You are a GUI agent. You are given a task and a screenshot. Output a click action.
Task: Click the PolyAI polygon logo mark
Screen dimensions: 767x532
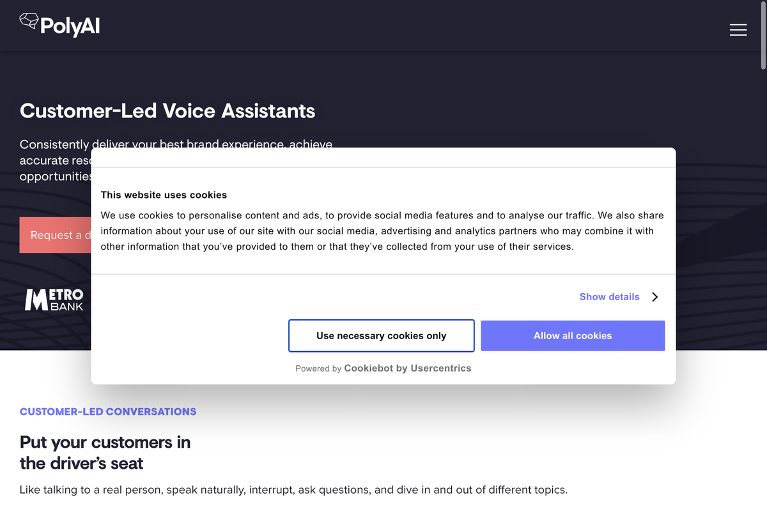pyautogui.click(x=29, y=22)
